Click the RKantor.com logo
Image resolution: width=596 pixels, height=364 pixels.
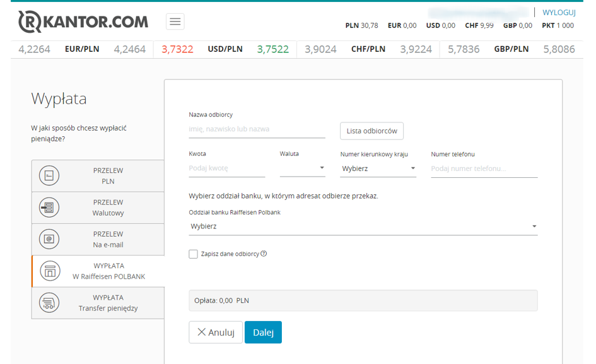pyautogui.click(x=83, y=21)
